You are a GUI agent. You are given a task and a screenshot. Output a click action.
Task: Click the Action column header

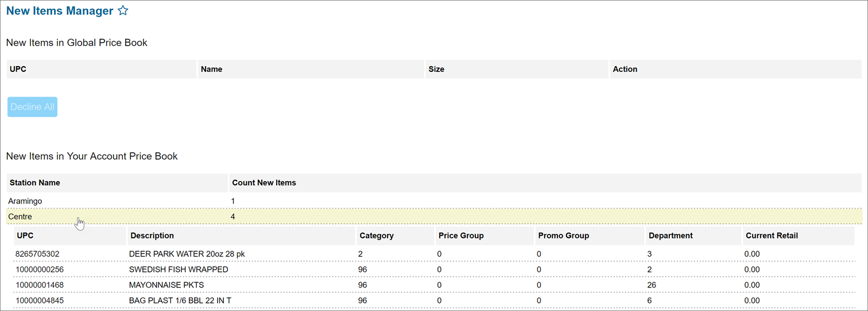click(625, 69)
